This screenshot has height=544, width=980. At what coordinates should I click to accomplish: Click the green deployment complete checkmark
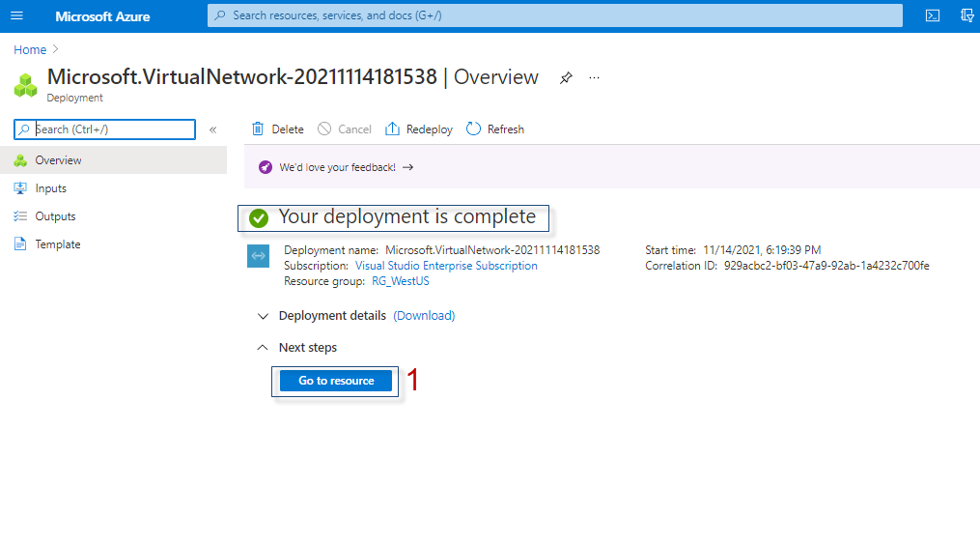click(x=259, y=217)
